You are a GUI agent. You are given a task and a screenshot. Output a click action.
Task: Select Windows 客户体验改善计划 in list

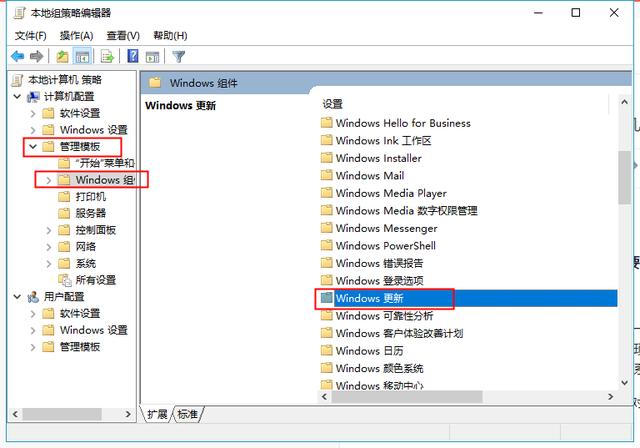[399, 333]
